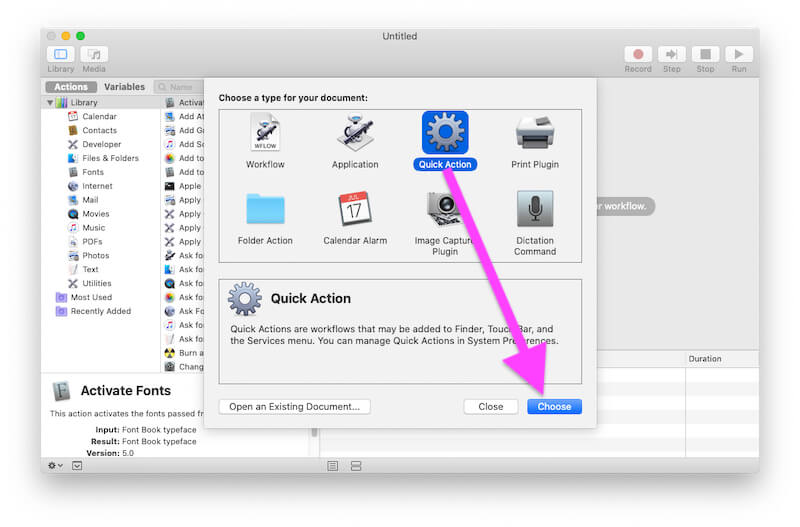
Task: Select the Internet library category
Action: (97, 186)
